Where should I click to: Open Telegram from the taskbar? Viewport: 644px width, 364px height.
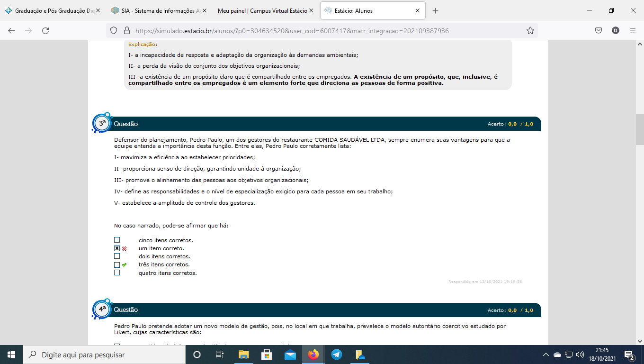[x=336, y=355]
